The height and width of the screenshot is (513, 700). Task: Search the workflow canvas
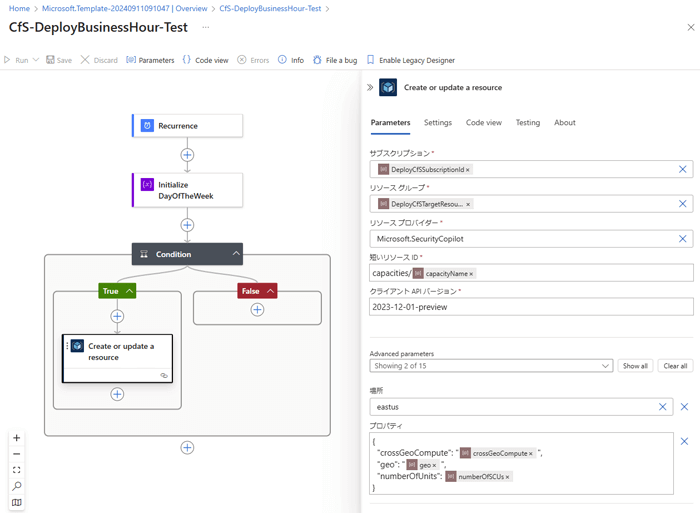[17, 486]
